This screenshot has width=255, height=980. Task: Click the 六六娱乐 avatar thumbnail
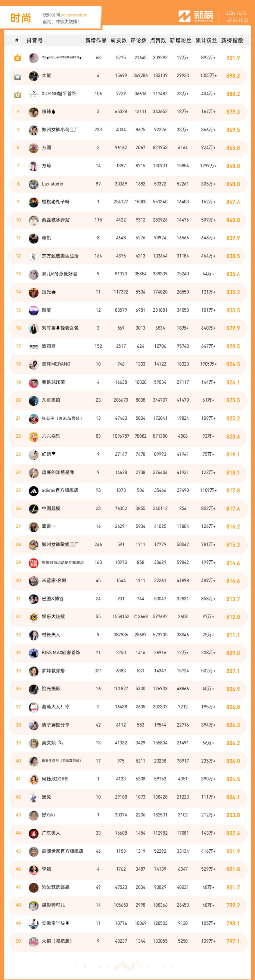click(x=34, y=436)
